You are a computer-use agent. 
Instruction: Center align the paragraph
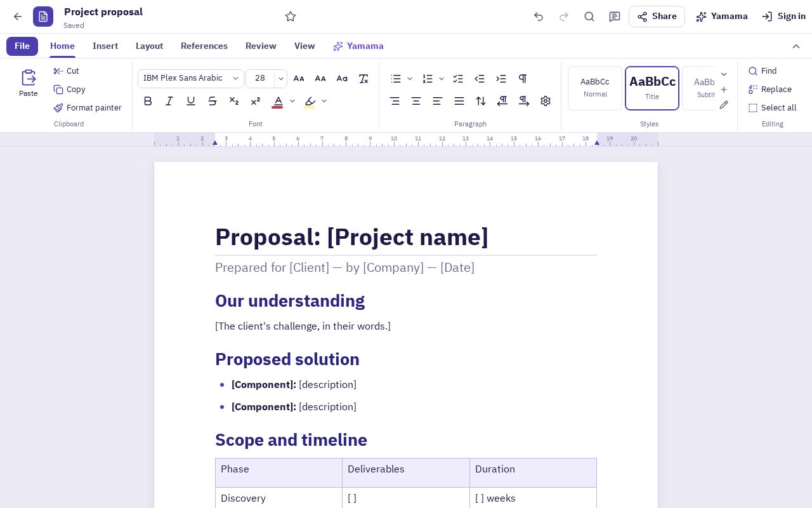pos(416,101)
